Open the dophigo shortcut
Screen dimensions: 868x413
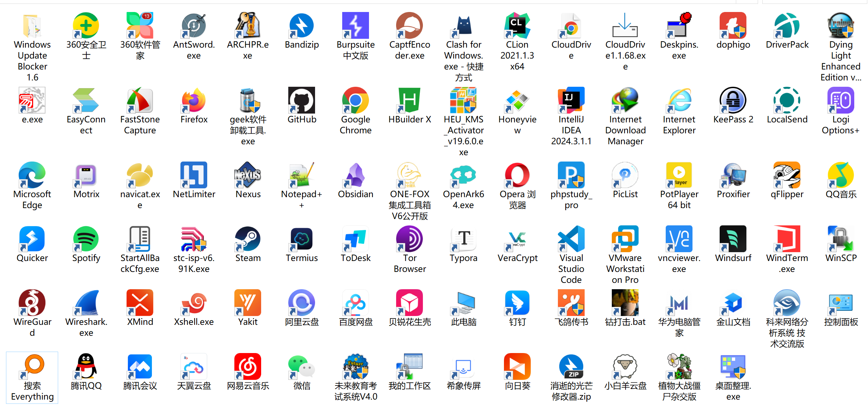[x=733, y=25]
